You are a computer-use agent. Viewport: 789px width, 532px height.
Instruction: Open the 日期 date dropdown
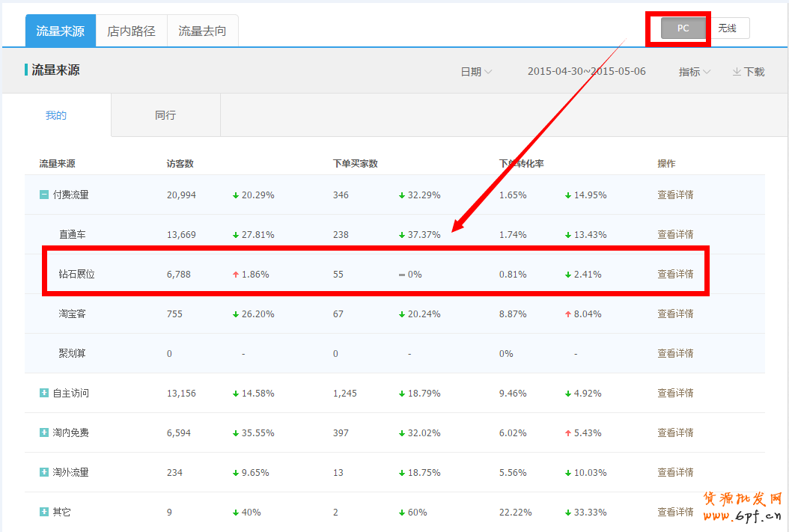coord(476,72)
